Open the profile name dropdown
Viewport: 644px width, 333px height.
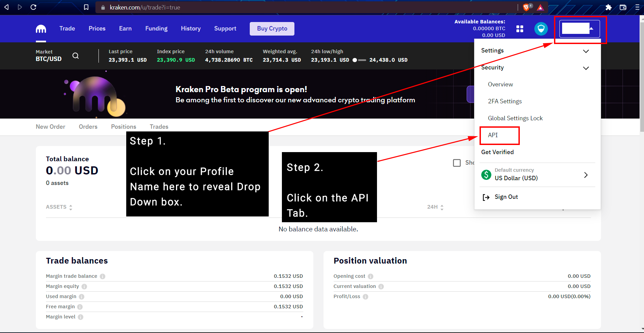point(579,29)
